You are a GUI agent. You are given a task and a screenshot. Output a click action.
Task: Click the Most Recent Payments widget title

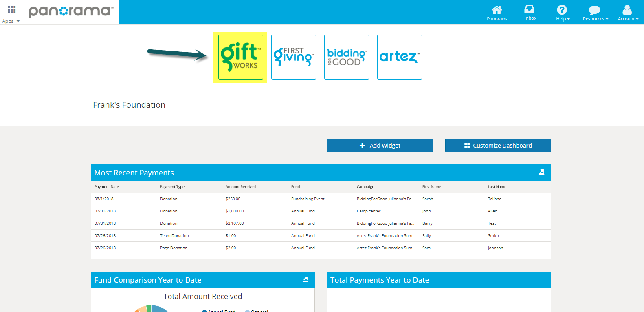(134, 173)
